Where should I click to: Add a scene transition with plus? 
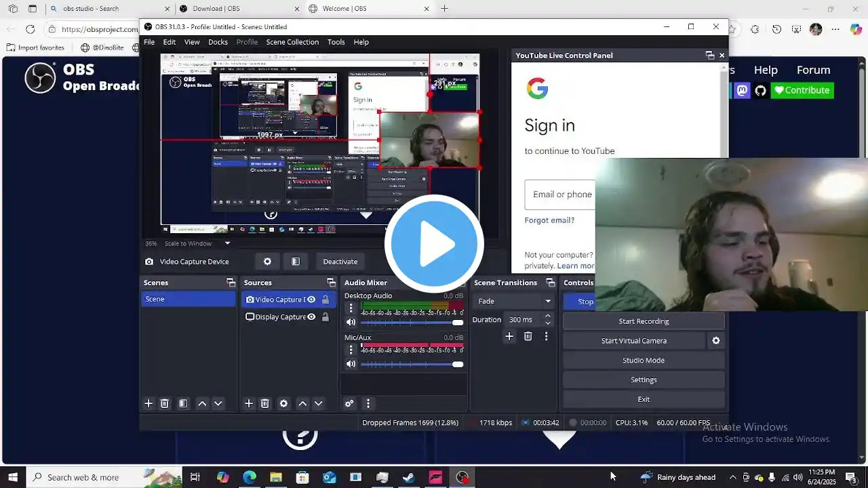tap(509, 336)
